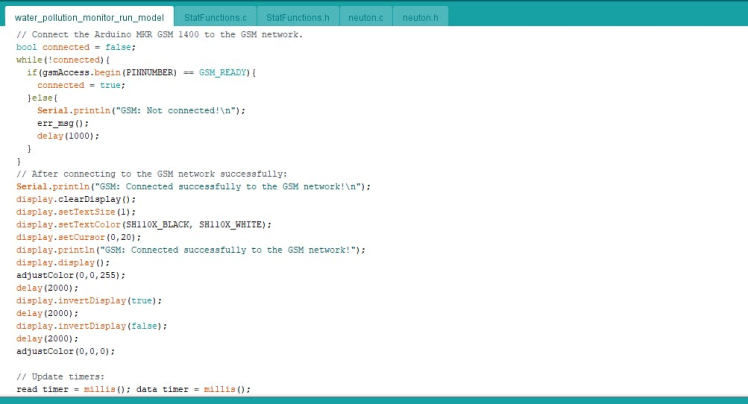
Task: Switch to the neuton.c tab
Action: click(x=365, y=18)
